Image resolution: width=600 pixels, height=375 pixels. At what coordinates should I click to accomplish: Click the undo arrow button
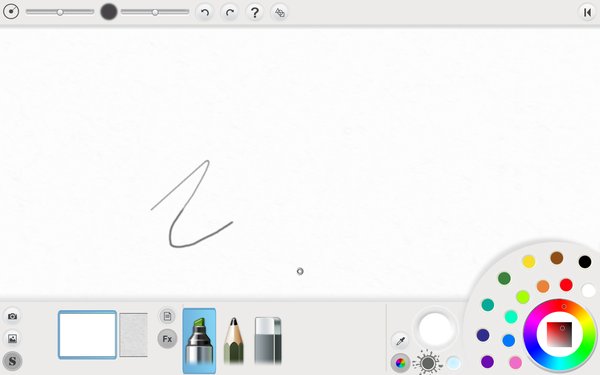pyautogui.click(x=205, y=13)
